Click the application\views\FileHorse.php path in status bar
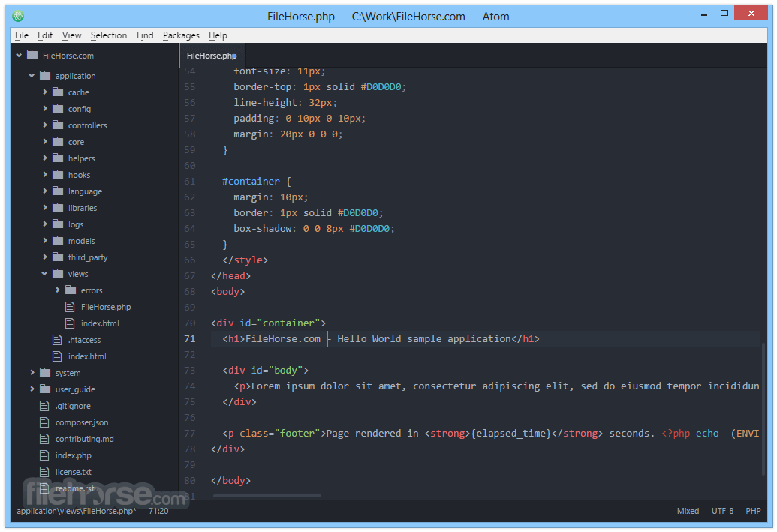Image resolution: width=777 pixels, height=532 pixels. pos(76,511)
